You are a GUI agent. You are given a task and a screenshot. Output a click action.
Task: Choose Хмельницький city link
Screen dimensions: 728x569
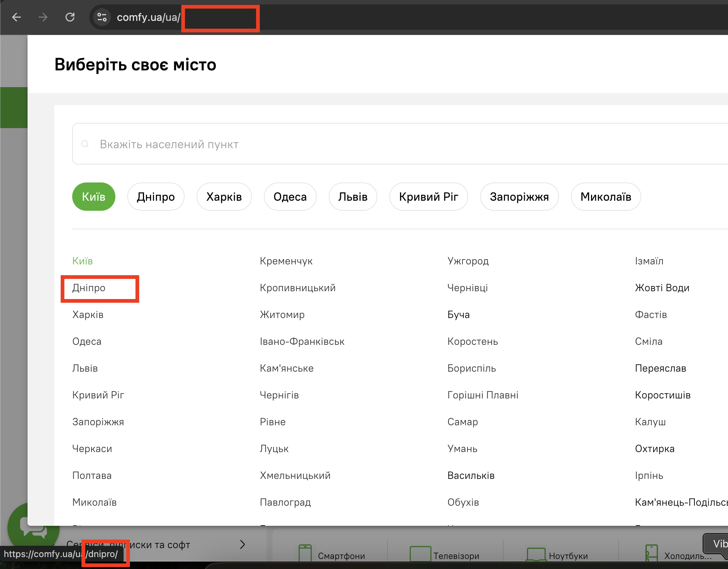[x=296, y=476]
